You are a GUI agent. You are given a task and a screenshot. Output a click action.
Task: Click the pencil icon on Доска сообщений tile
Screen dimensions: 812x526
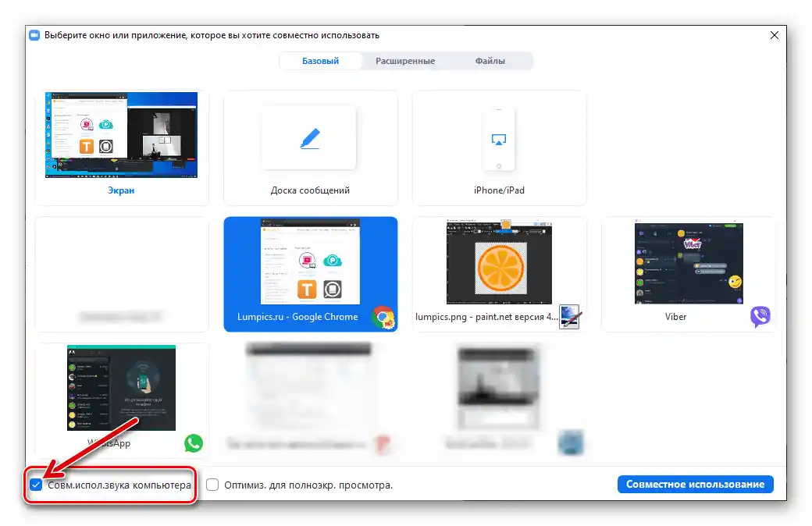[310, 137]
